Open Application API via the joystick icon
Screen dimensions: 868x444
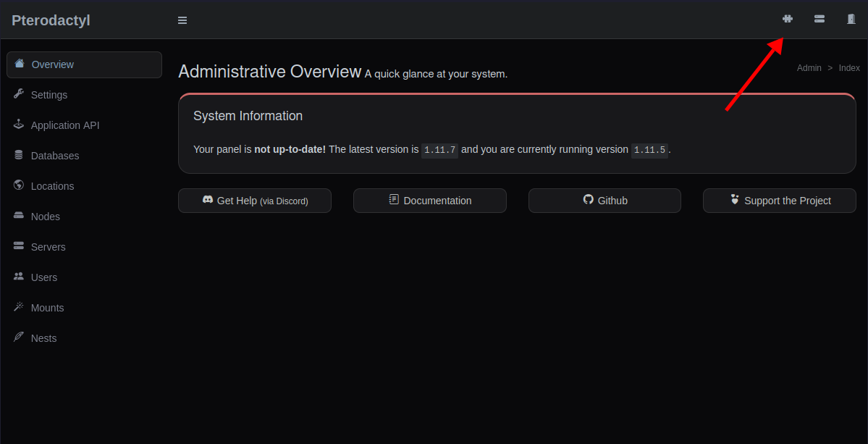coord(19,125)
